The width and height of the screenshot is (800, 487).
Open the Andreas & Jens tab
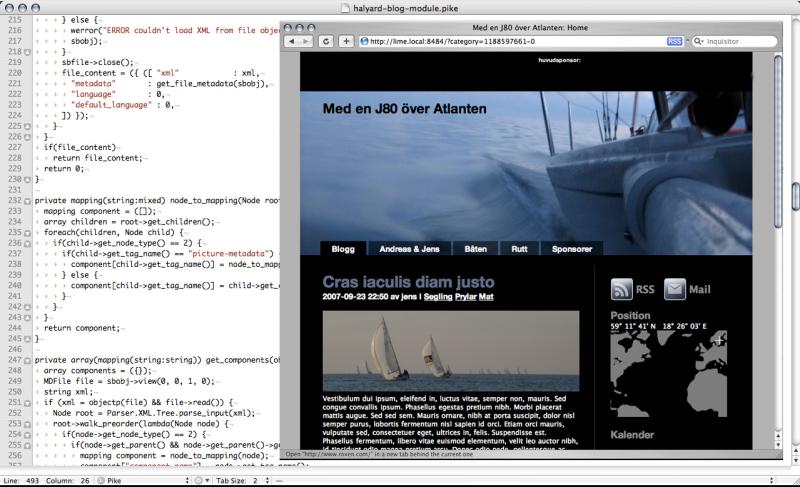410,249
